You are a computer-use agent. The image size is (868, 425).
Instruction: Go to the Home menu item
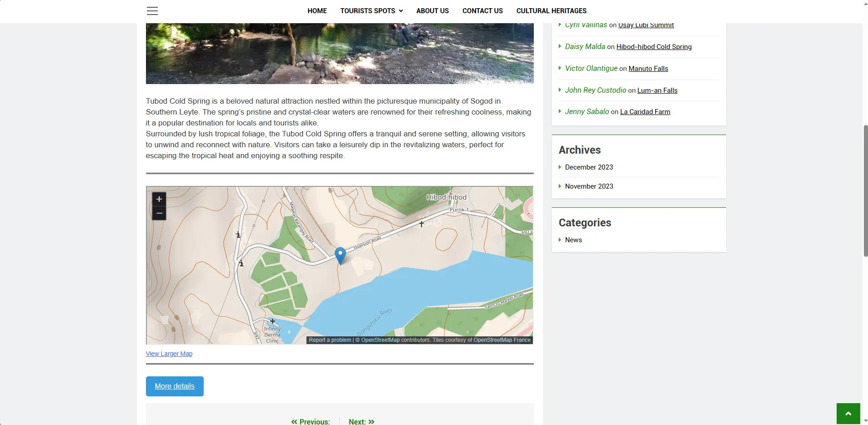pyautogui.click(x=317, y=11)
